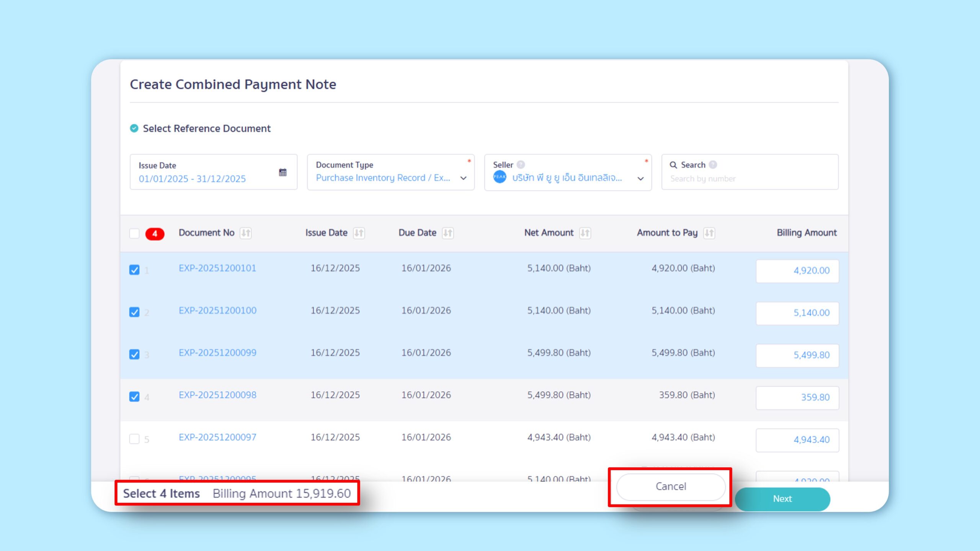Open the Issue Date calendar picker

tap(283, 173)
